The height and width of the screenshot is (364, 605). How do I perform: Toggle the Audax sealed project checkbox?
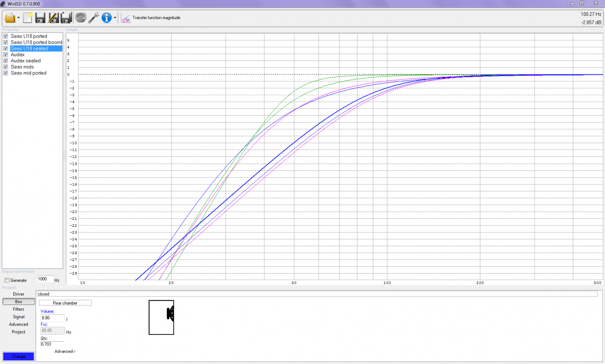tap(6, 61)
